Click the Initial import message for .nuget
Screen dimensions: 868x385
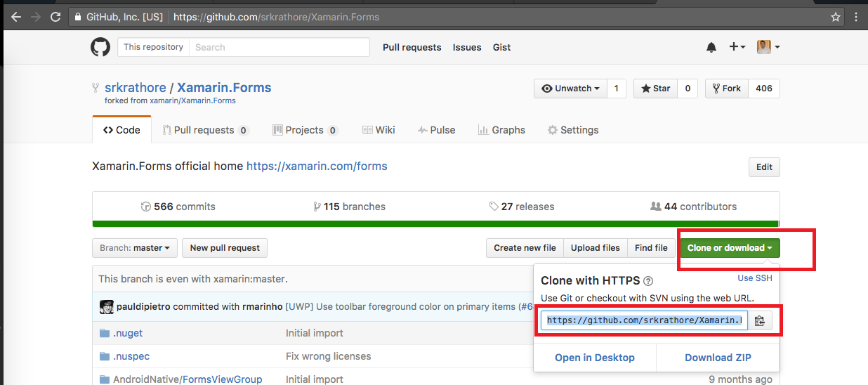(315, 333)
